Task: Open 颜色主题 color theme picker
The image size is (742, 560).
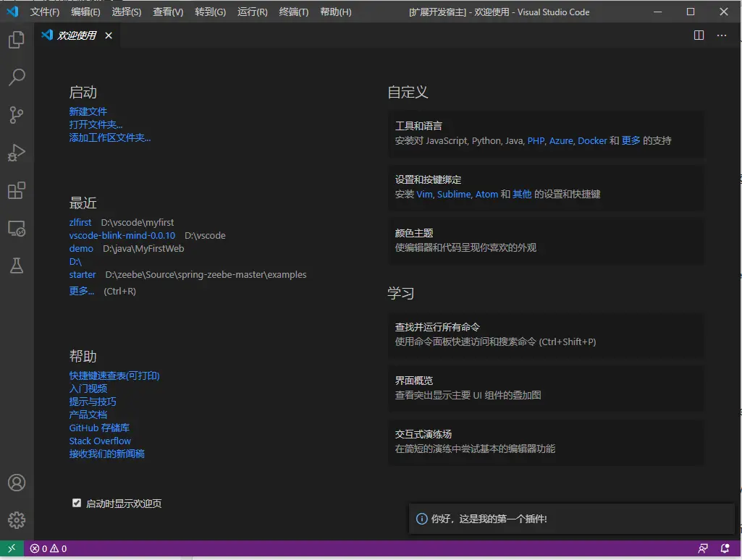Action: 545,240
